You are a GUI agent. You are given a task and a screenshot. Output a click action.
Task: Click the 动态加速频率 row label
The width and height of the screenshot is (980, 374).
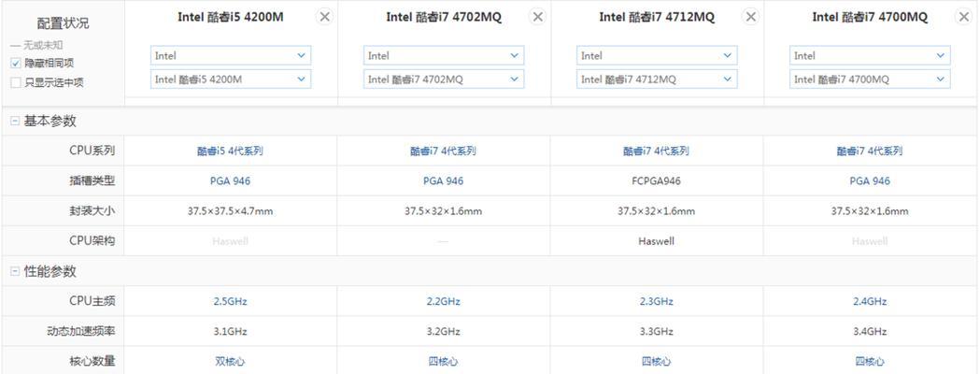80,331
